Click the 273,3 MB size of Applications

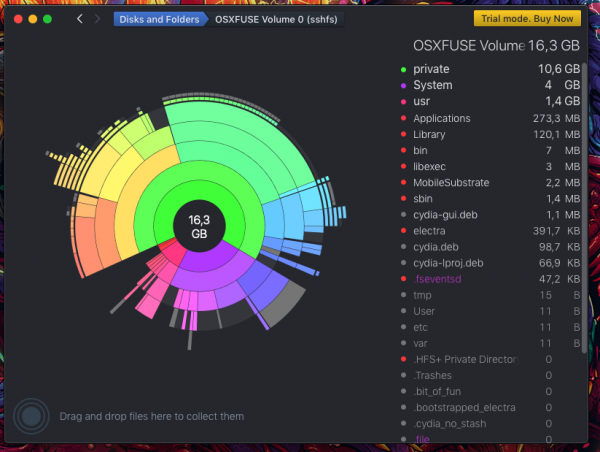[x=556, y=118]
